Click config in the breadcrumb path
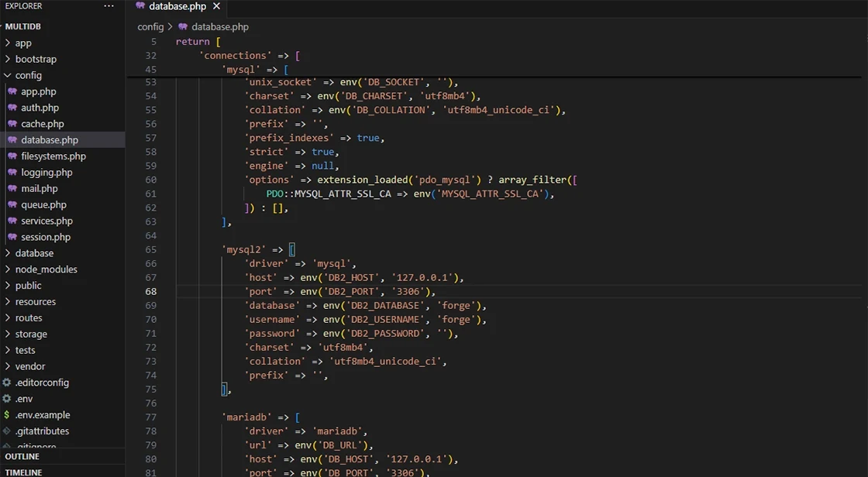This screenshot has width=868, height=477. pos(150,26)
